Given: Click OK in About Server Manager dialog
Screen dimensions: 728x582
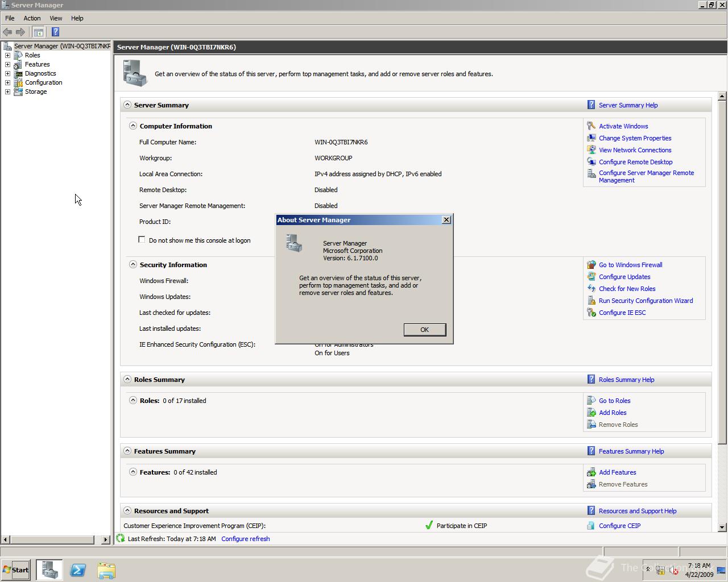Looking at the screenshot, I should pos(425,330).
